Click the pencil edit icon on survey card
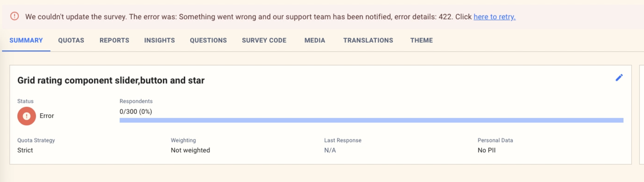The width and height of the screenshot is (644, 182). coord(619,78)
